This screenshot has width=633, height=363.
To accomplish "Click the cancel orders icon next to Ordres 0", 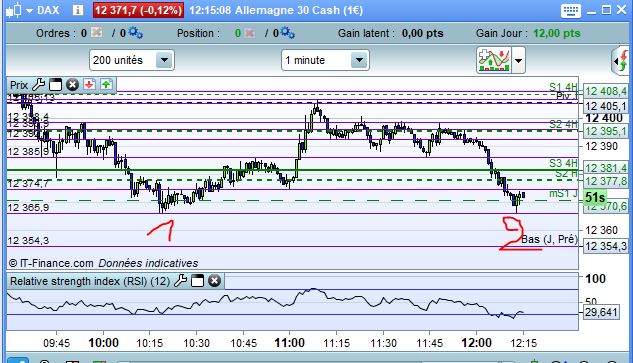I will (x=96, y=32).
